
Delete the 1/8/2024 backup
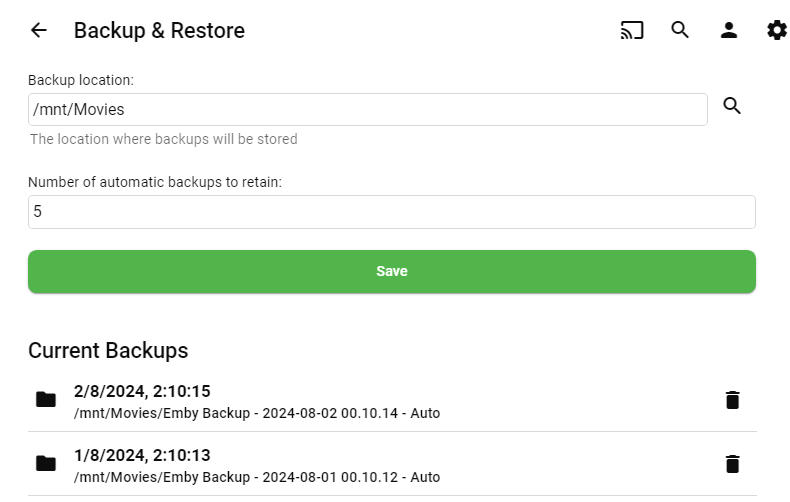point(733,464)
